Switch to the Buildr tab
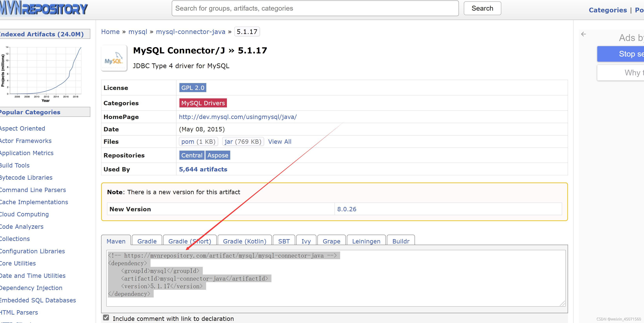This screenshot has width=644, height=323. [x=401, y=241]
